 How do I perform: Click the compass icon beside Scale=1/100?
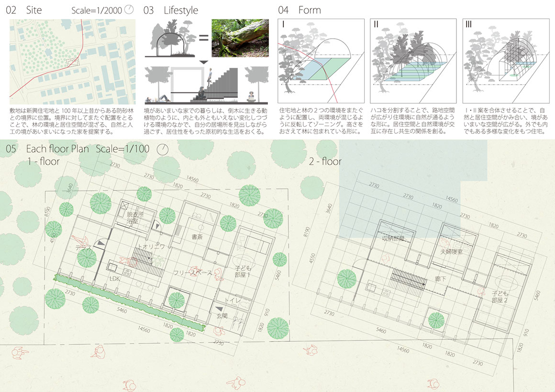point(163,149)
